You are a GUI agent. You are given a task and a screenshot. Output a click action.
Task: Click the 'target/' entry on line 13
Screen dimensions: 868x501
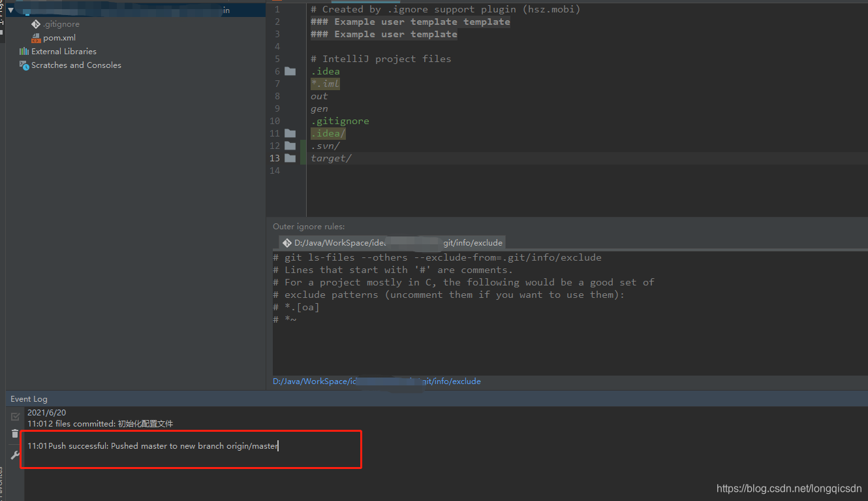(x=331, y=158)
